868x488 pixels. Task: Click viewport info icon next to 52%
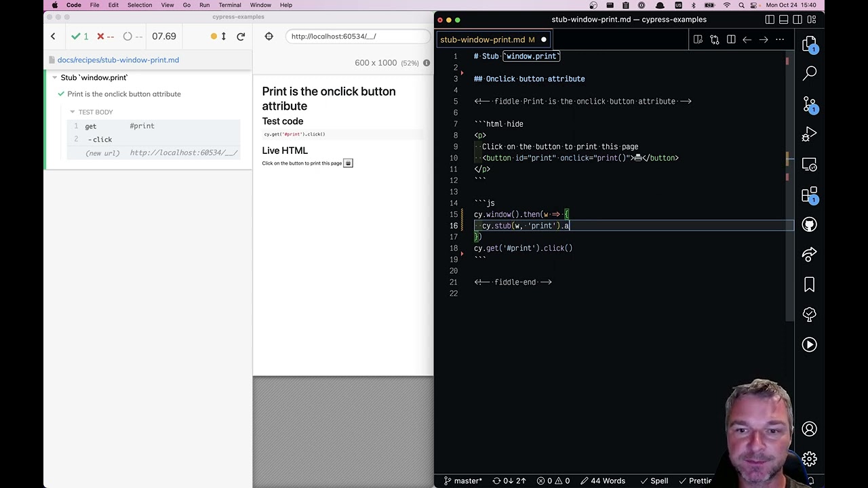click(x=427, y=63)
